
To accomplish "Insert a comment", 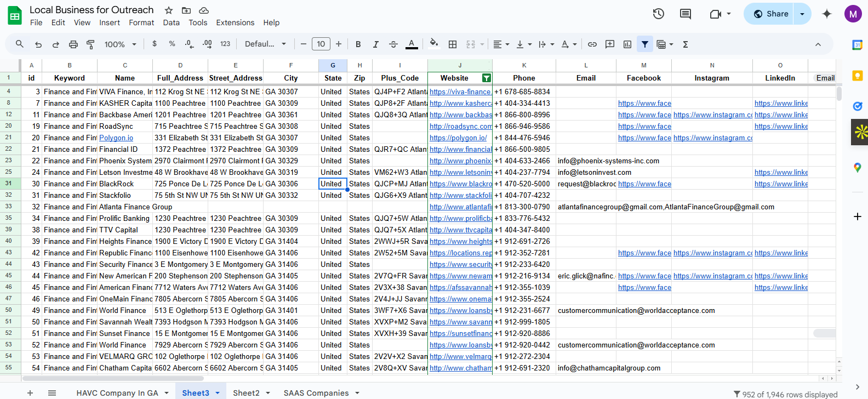I will pyautogui.click(x=610, y=44).
